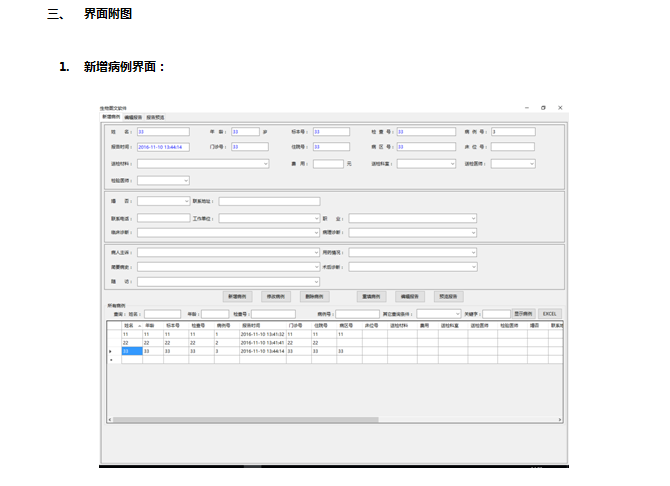Expand the 婚否 dropdown
The image size is (670, 486).
(163, 201)
